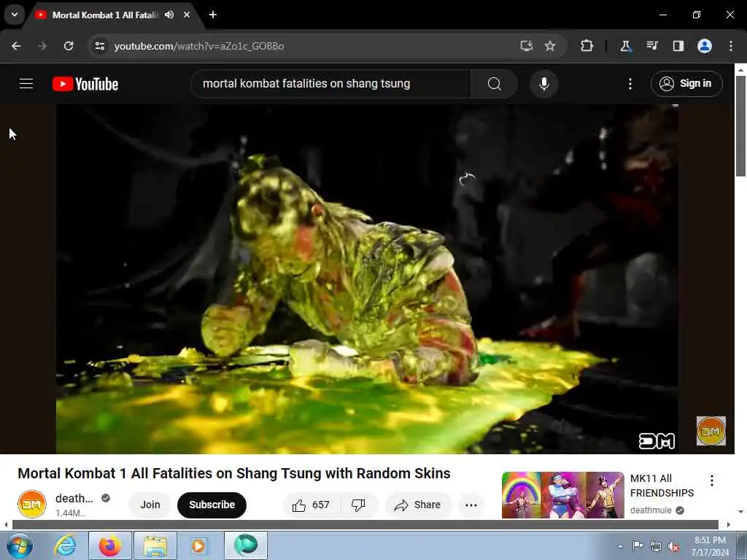Click the install app icon in address bar
Viewport: 747px width, 560px height.
coord(526,46)
